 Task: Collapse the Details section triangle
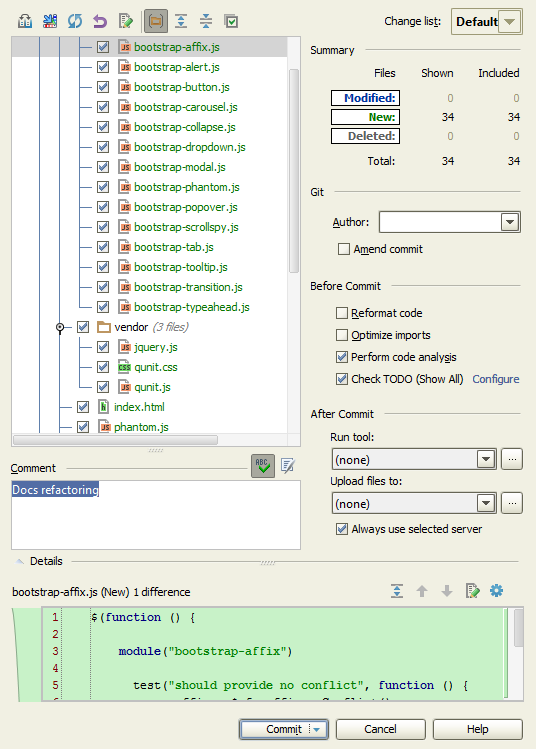point(20,561)
